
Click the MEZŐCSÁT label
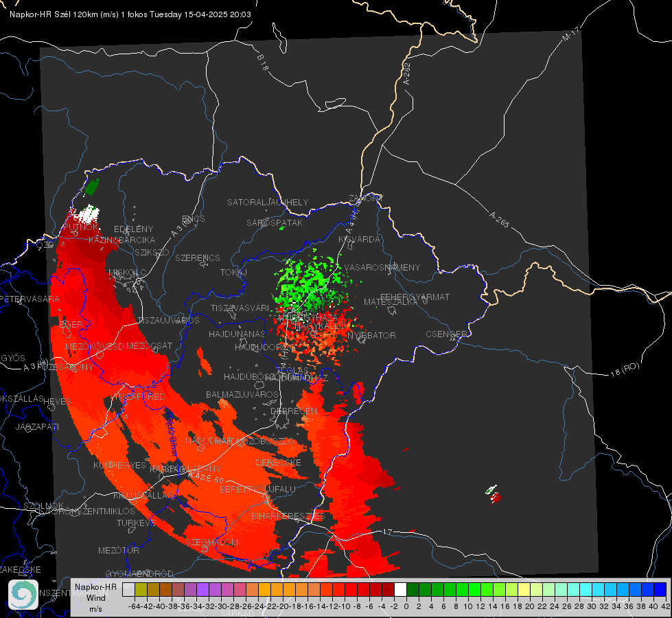pyautogui.click(x=149, y=345)
